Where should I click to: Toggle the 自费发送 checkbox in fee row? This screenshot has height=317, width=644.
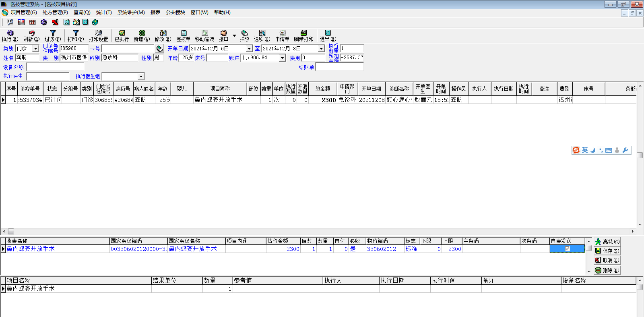pos(567,249)
